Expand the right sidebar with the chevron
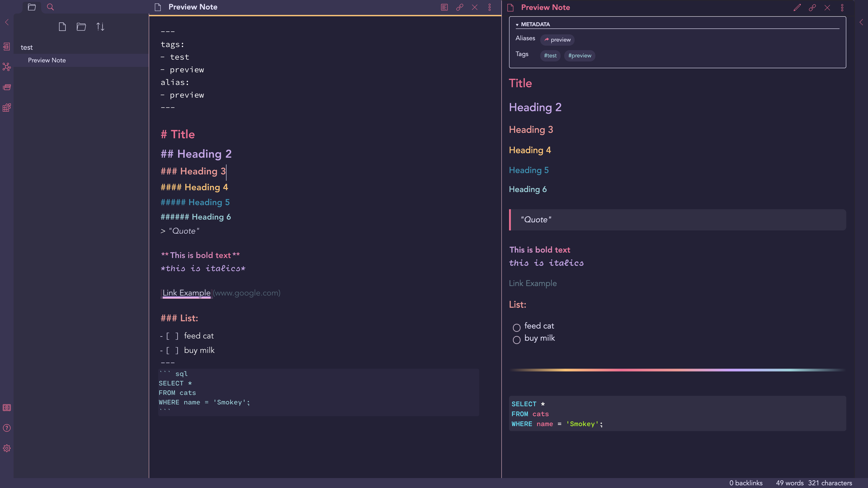 coord(861,22)
